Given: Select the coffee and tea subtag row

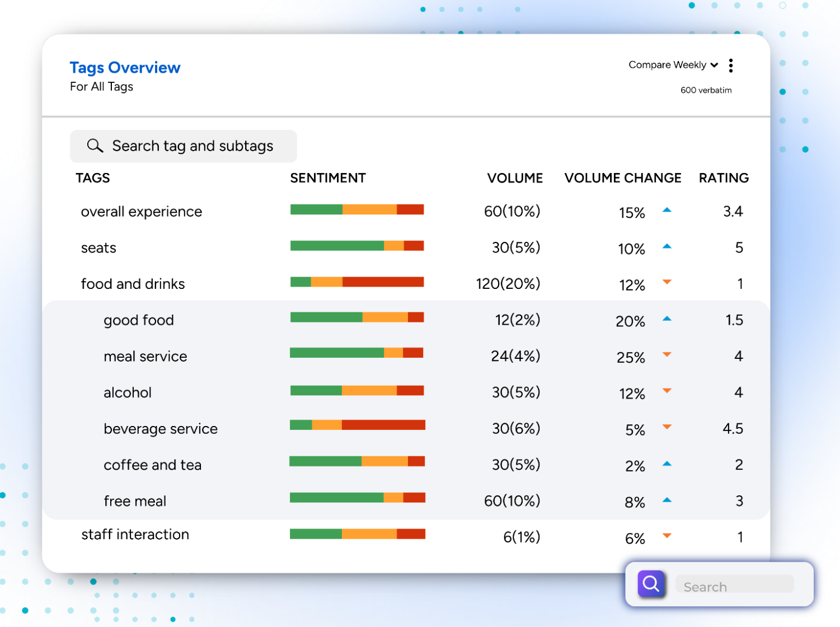Looking at the screenshot, I should point(152,465).
